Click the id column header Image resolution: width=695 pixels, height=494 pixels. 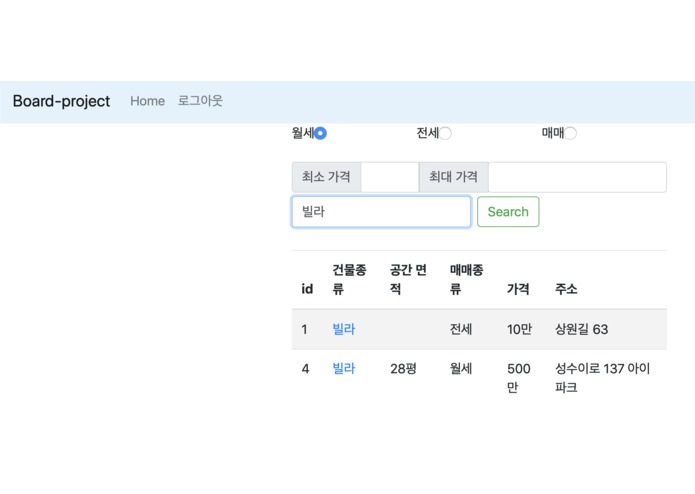[x=307, y=289]
